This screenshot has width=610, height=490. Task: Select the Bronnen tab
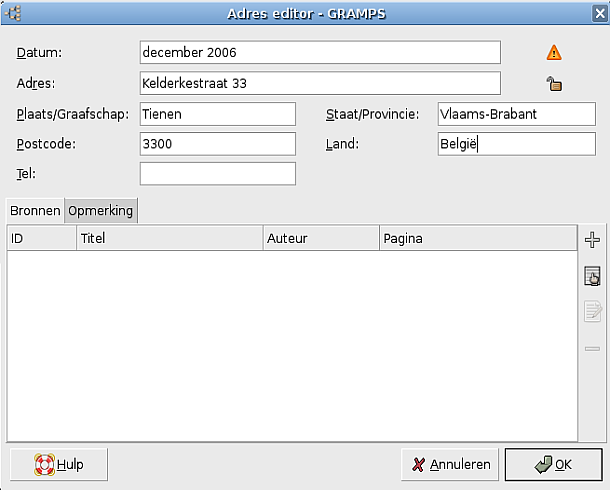coord(35,211)
